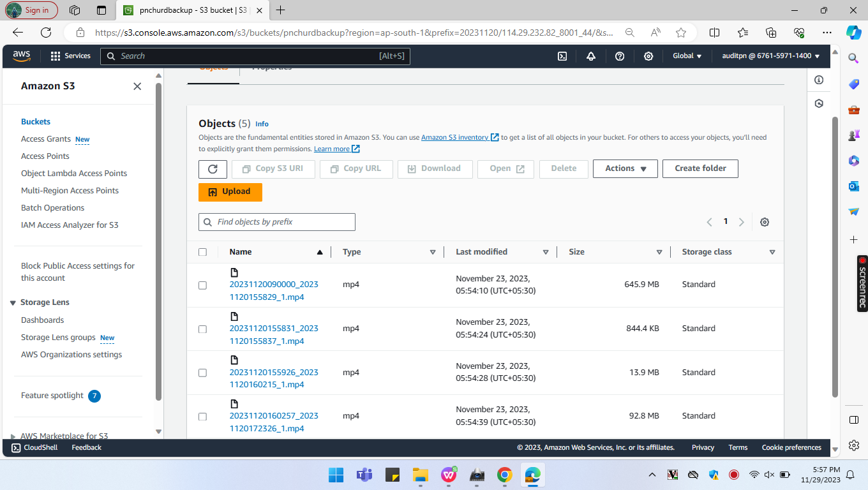Launch CloudShell from top navigation bar
This screenshot has width=868, height=490.
point(562,56)
